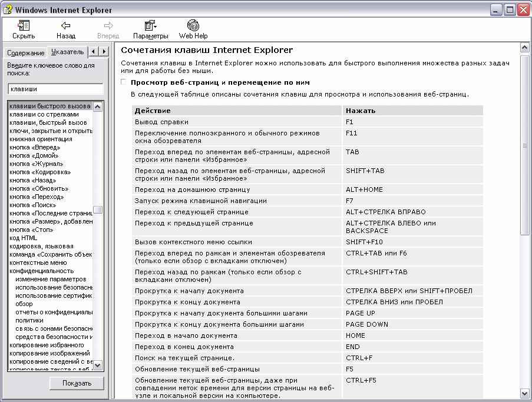Click the keyword search field containing «клавиши»
The width and height of the screenshot is (532, 402).
[55, 89]
